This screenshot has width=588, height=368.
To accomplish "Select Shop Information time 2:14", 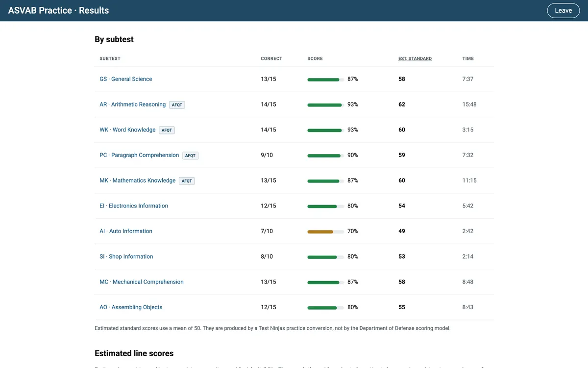I will [468, 257].
